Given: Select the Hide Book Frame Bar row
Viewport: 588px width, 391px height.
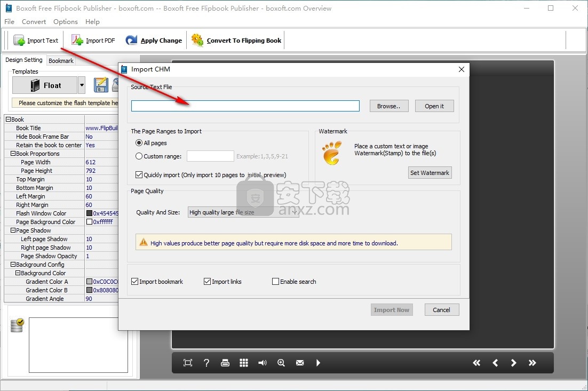Looking at the screenshot, I should (61, 137).
